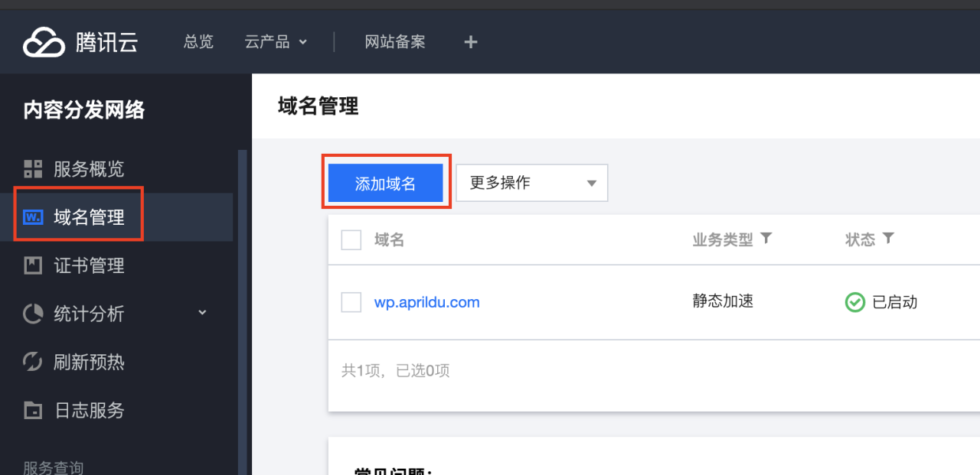The width and height of the screenshot is (980, 475).
Task: Open 证书管理 in the sidebar
Action: pyautogui.click(x=77, y=265)
